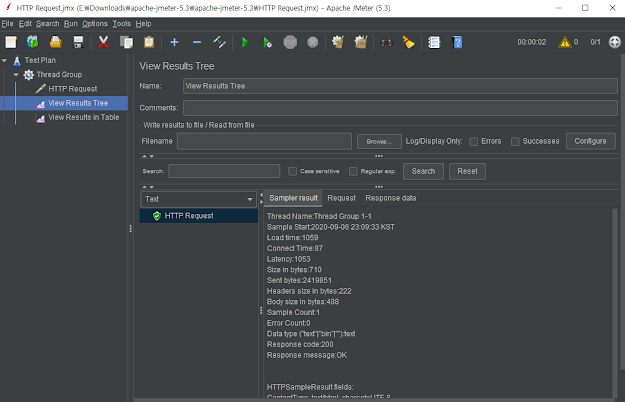Open the Edit menu

[x=25, y=24]
